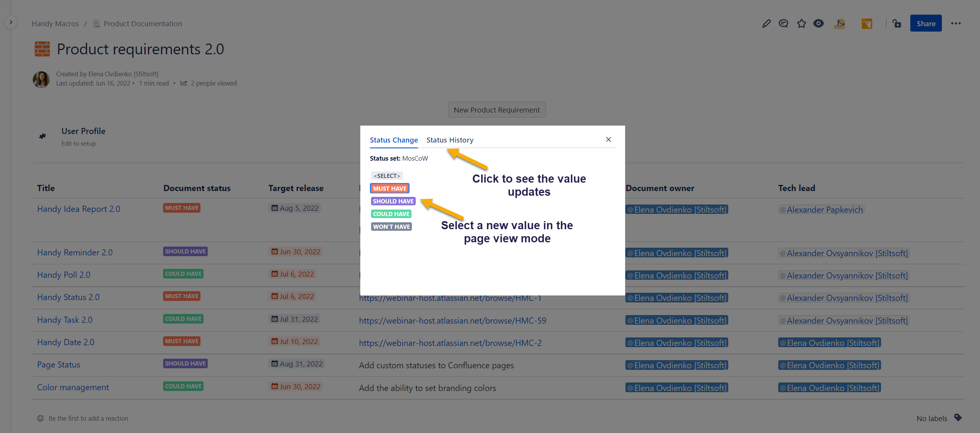This screenshot has width=980, height=433.
Task: Toggle page watching with the eye icon
Action: tap(818, 23)
